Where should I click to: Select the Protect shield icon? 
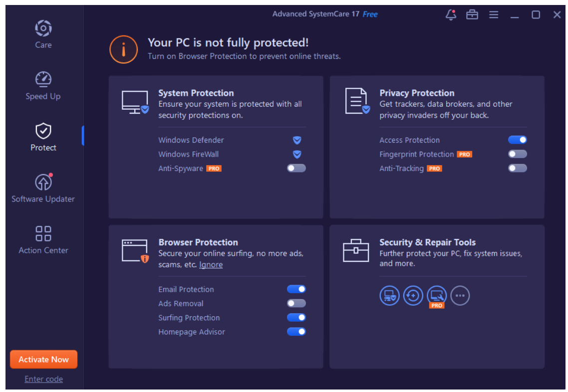click(43, 131)
